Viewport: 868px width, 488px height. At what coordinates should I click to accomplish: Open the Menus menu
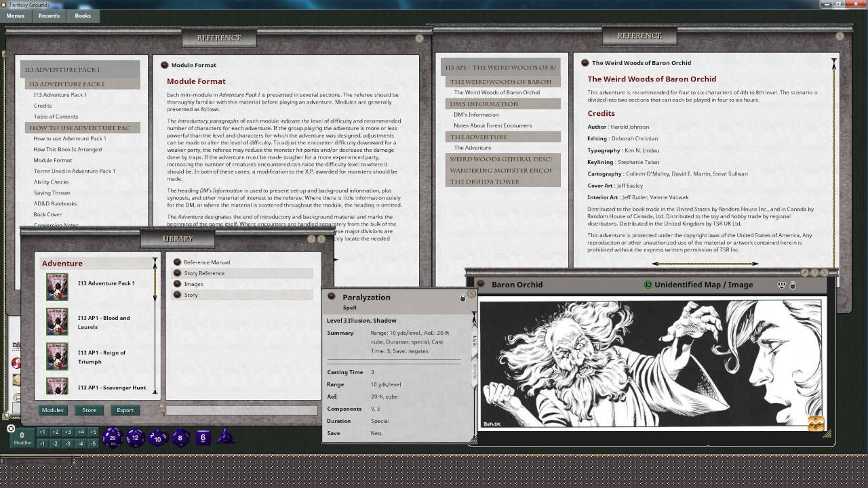16,16
